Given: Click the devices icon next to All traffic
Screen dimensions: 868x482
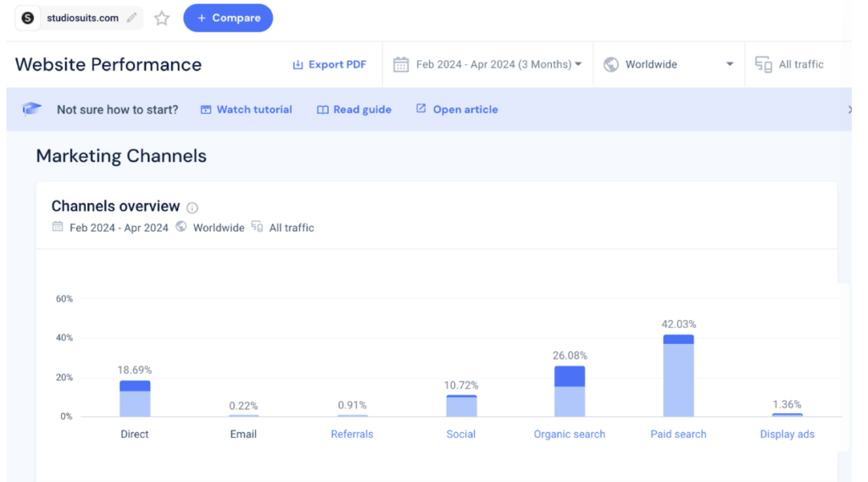Looking at the screenshot, I should pyautogui.click(x=764, y=64).
